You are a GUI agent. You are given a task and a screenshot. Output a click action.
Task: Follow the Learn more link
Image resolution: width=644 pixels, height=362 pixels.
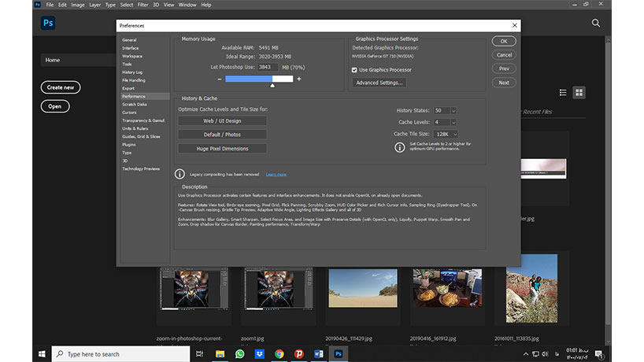click(x=276, y=174)
